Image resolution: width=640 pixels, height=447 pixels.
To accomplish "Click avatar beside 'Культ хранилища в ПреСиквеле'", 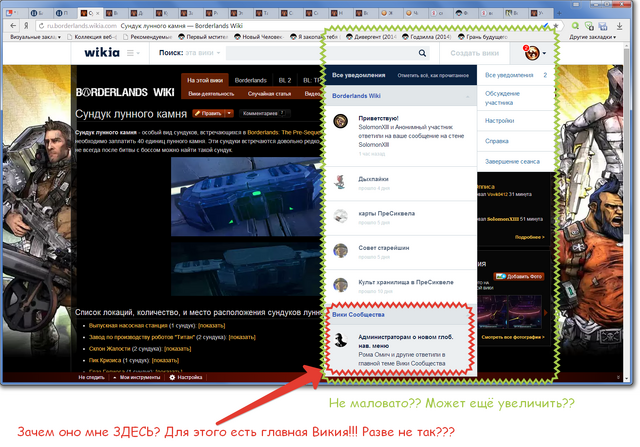I will (340, 285).
